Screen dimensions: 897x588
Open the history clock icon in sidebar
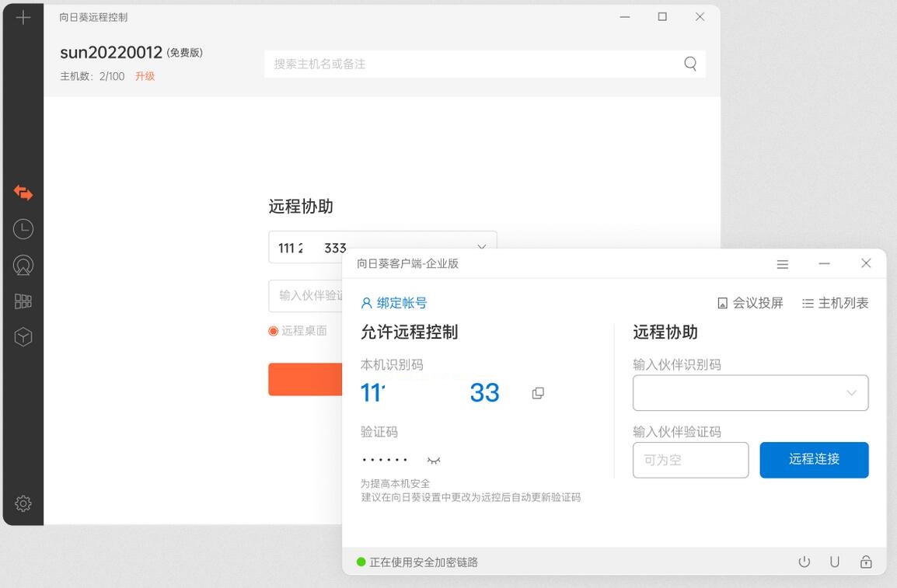(23, 229)
